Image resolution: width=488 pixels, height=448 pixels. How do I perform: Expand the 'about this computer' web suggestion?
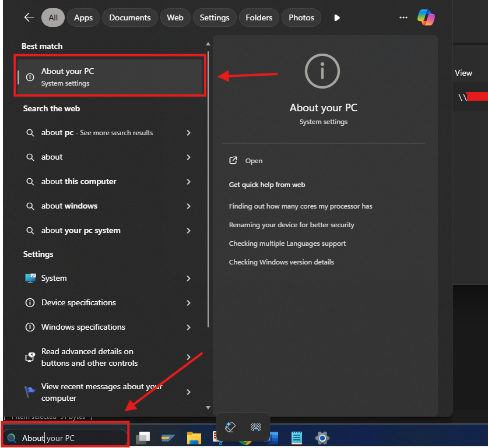tap(188, 182)
